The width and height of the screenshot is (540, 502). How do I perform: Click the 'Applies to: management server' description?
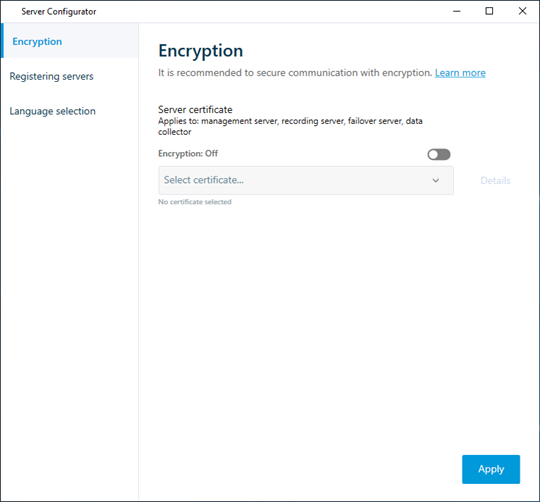[290, 126]
